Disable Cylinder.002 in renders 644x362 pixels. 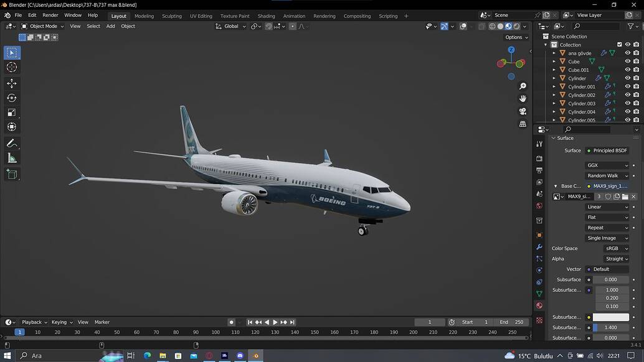point(636,95)
